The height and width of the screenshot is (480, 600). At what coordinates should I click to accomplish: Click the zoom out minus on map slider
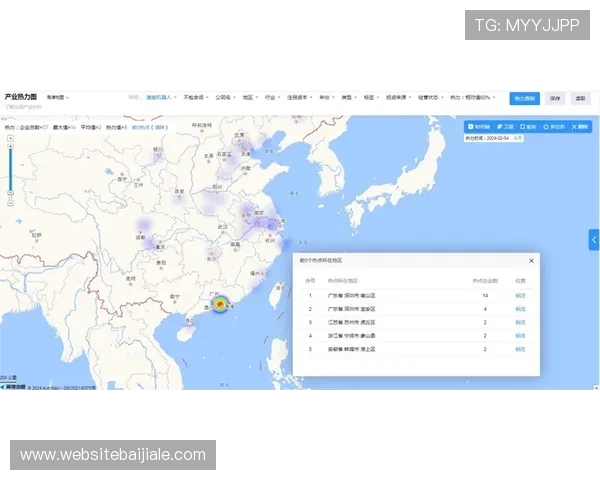pos(10,202)
